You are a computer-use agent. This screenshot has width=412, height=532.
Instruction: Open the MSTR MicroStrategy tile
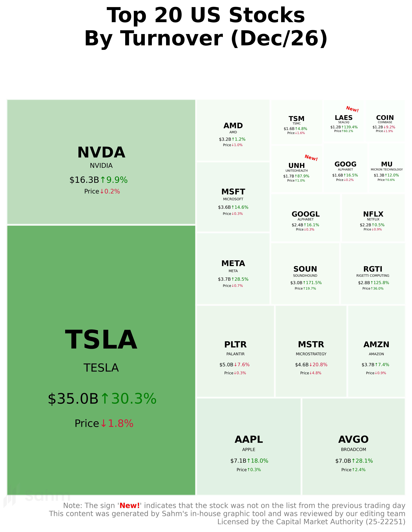click(x=311, y=351)
